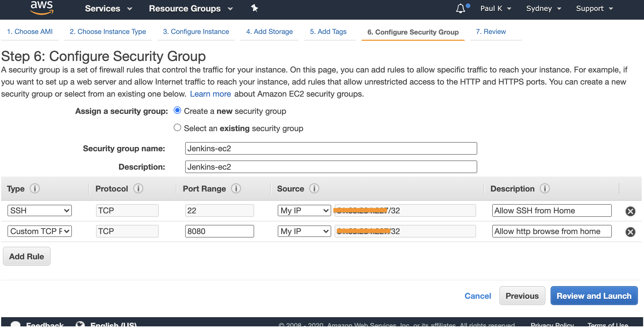Go to step 2 Choose Instance Type
This screenshot has height=335, width=644.
click(108, 32)
